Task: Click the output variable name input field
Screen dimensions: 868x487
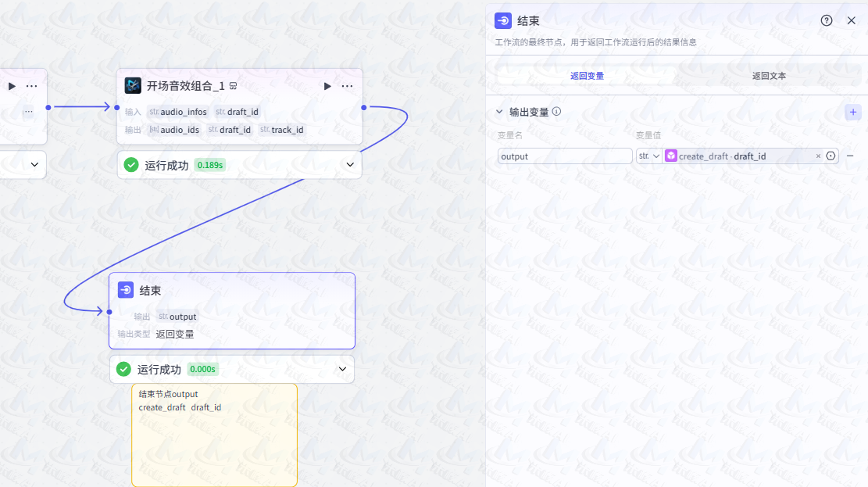Action: (564, 156)
